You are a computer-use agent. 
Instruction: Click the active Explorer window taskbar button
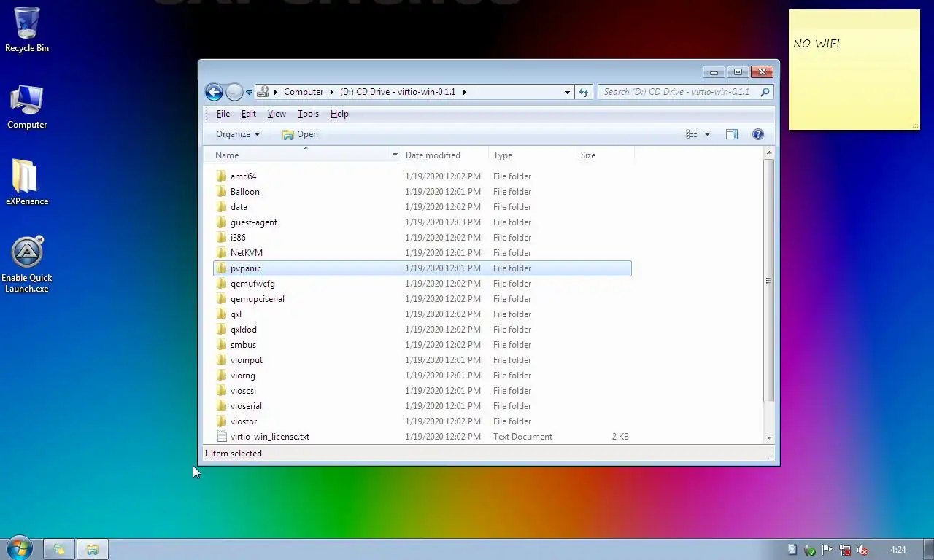[x=93, y=549]
